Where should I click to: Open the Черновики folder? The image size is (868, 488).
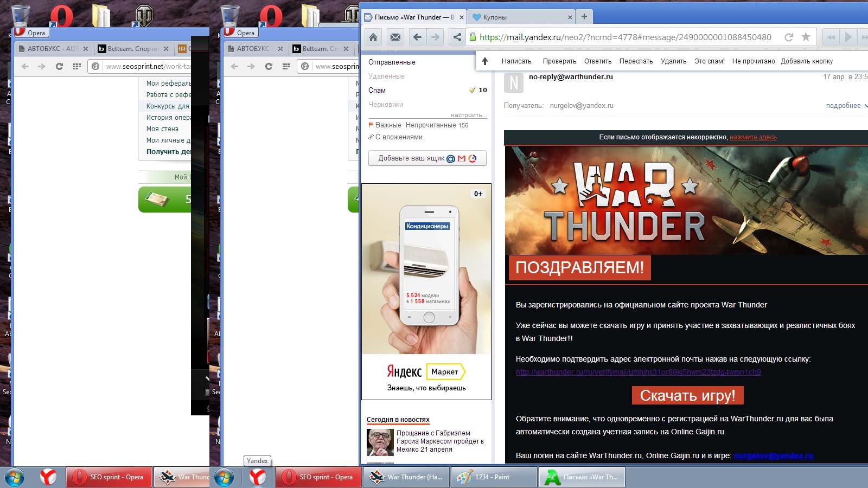click(x=386, y=105)
